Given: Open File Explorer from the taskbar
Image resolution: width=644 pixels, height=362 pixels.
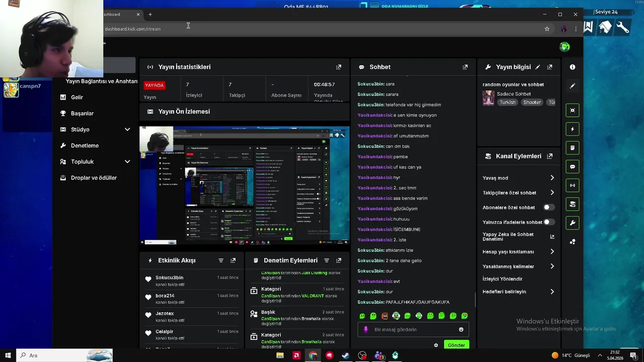Looking at the screenshot, I should tap(280, 355).
